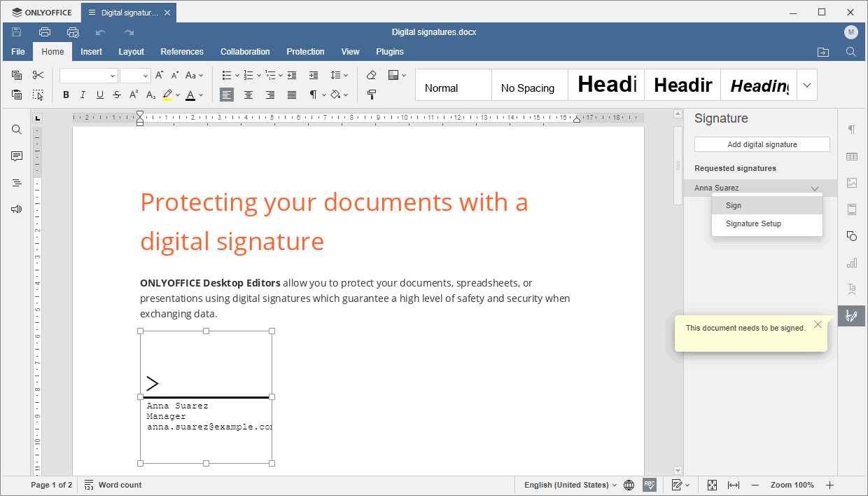Dismiss the document signing notification

[818, 324]
